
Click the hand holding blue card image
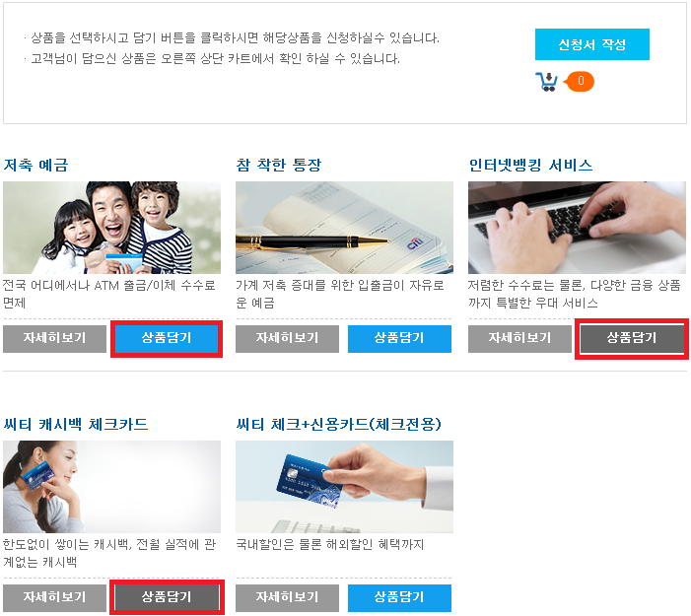coord(344,487)
